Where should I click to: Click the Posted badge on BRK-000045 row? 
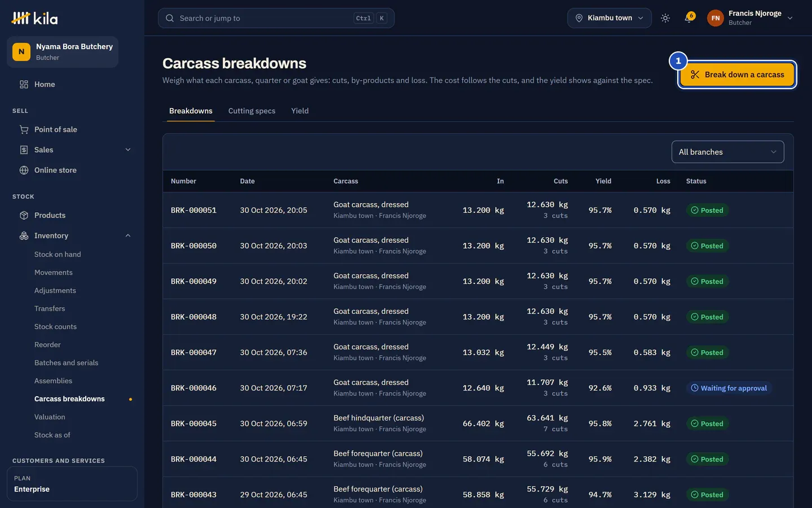click(x=708, y=423)
